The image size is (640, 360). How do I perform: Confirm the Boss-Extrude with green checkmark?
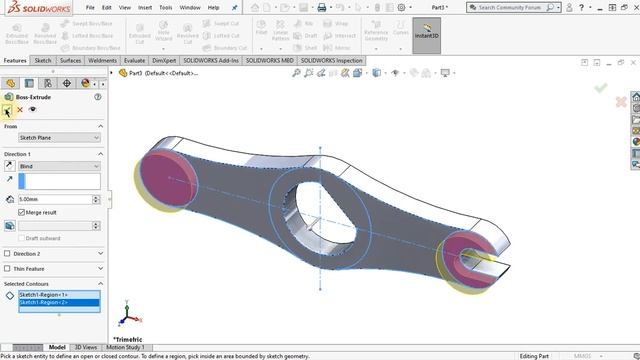(7, 110)
